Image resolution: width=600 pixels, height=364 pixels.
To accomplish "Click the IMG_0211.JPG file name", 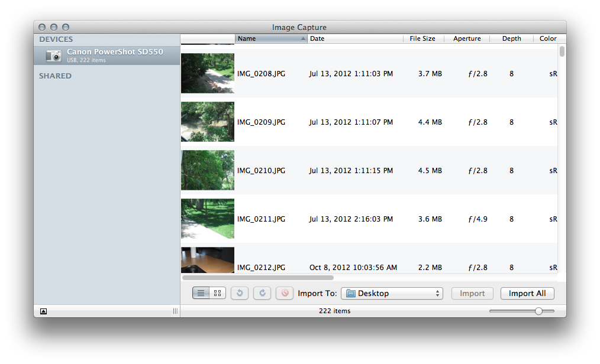I will tap(261, 219).
